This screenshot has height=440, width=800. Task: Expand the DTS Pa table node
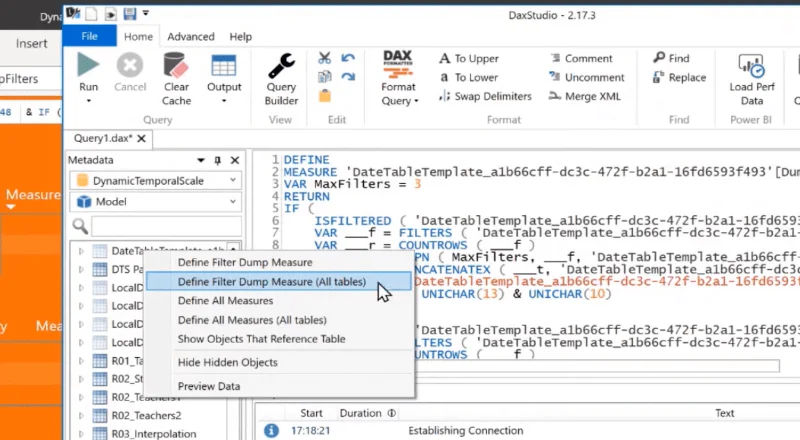(x=81, y=269)
